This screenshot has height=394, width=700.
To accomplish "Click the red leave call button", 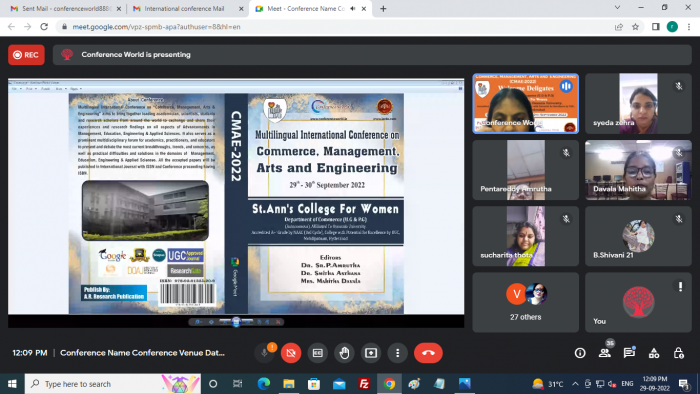I will coord(428,353).
